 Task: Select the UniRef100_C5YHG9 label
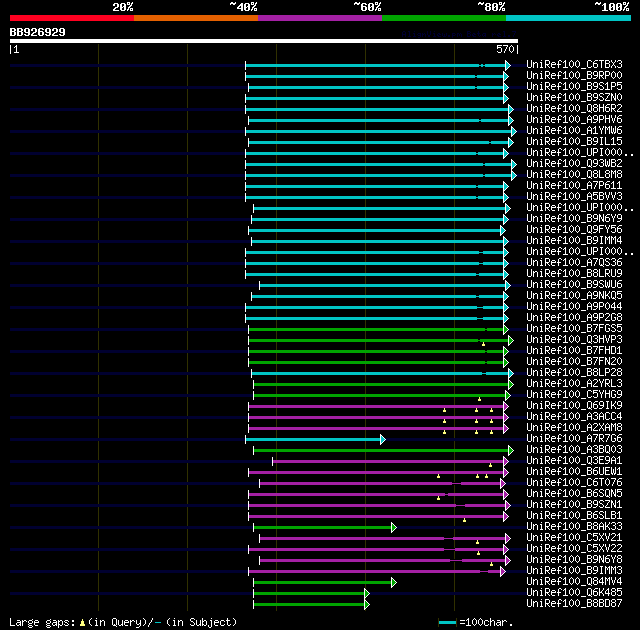pyautogui.click(x=574, y=395)
